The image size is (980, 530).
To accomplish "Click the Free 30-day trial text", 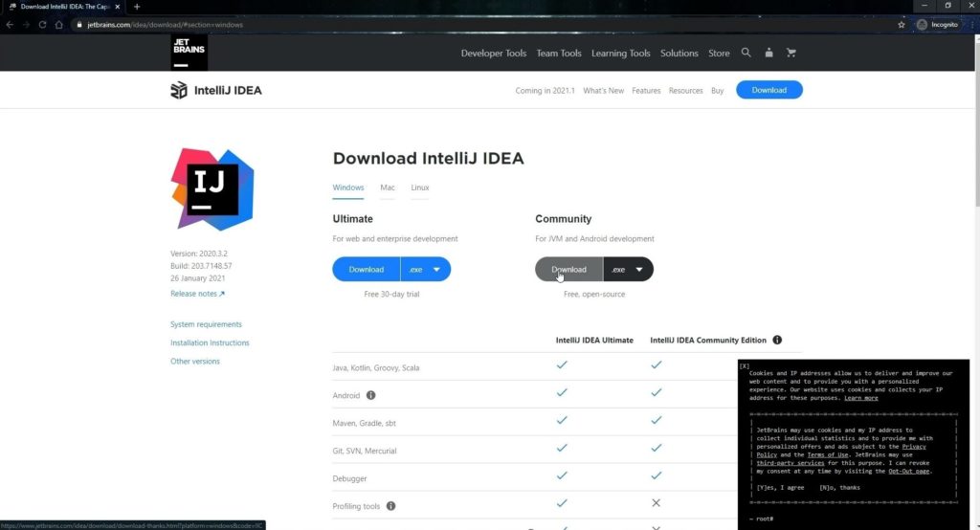I will click(391, 294).
